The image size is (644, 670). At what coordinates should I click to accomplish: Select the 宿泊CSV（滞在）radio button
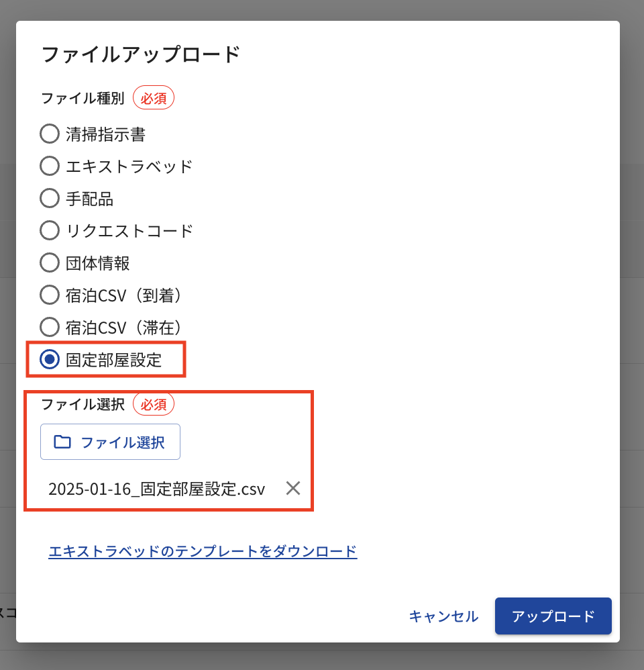[x=50, y=327]
